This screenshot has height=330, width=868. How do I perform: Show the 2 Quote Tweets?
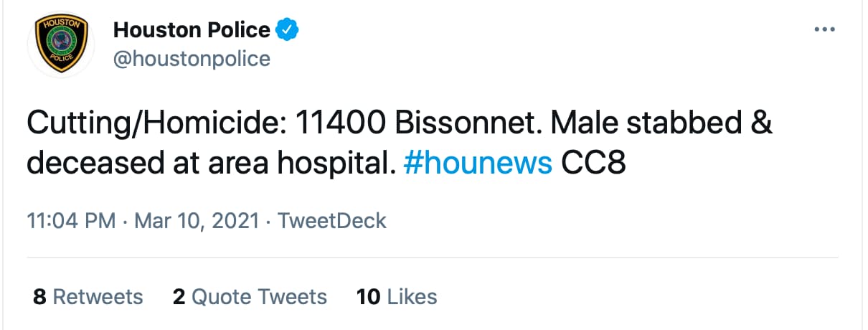point(249,296)
